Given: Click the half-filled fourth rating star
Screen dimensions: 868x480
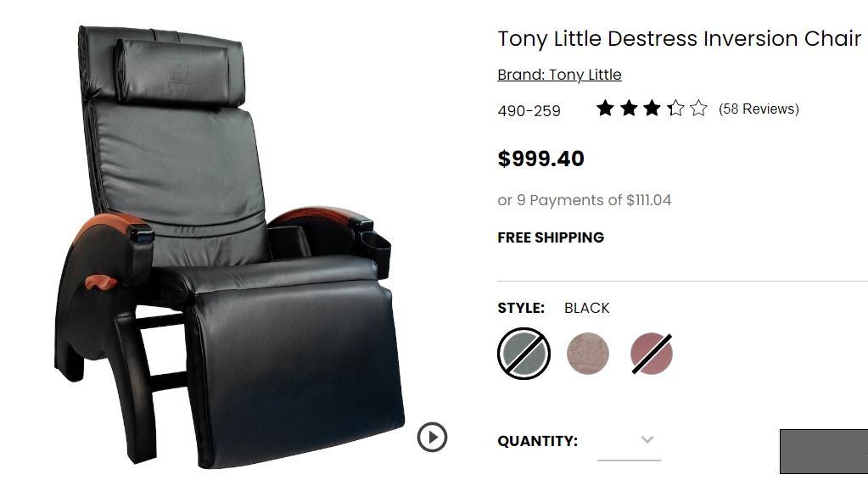Looking at the screenshot, I should point(675,108).
